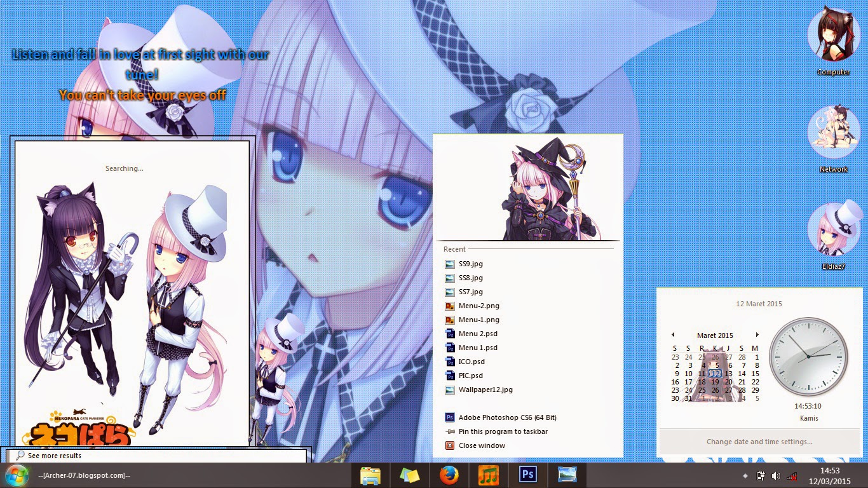Open File Explorer from the taskbar
Screen dimensions: 868x488
370,475
